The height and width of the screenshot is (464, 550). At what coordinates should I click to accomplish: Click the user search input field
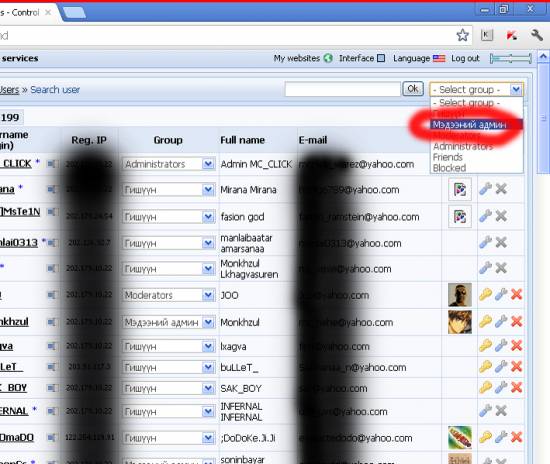(342, 89)
